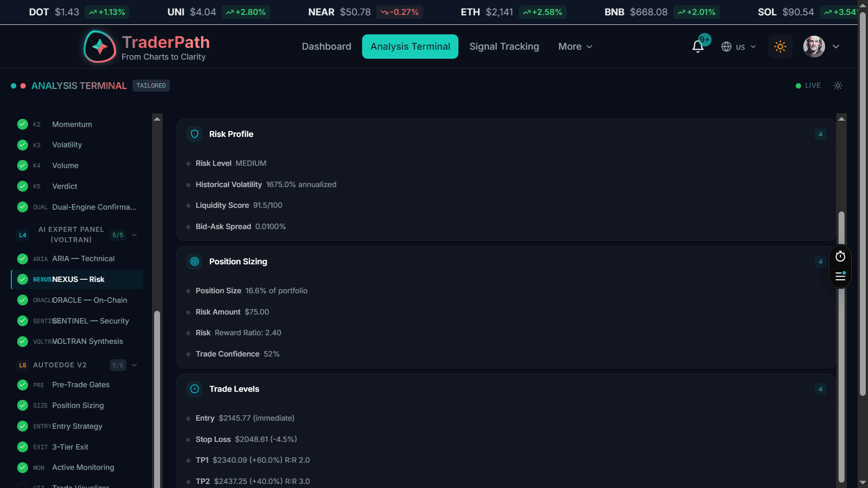Select K3 Volatility step
The width and height of the screenshot is (868, 488).
77,145
